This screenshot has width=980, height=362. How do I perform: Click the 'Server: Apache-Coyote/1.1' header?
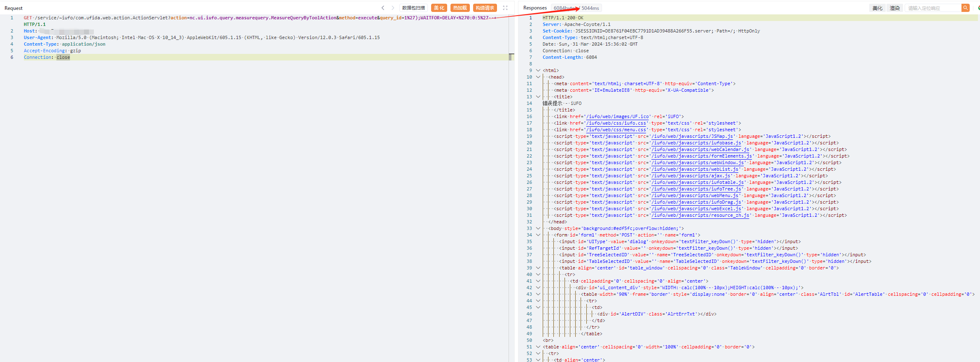[576, 24]
